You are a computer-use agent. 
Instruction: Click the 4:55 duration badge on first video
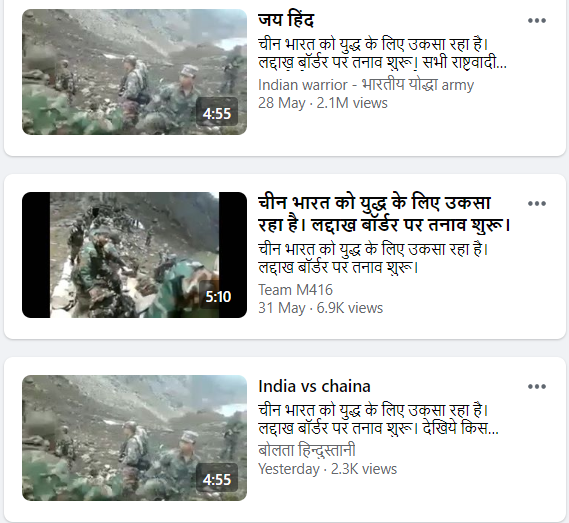(x=217, y=114)
